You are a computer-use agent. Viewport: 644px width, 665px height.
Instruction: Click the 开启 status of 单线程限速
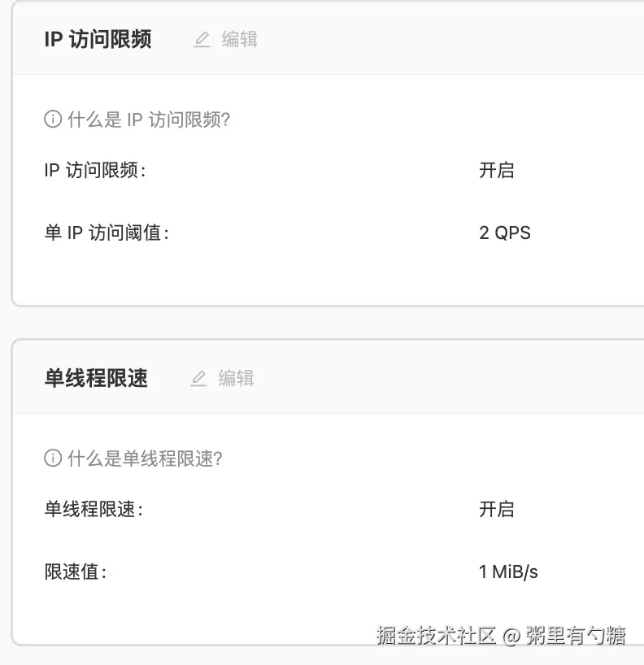[x=496, y=509]
